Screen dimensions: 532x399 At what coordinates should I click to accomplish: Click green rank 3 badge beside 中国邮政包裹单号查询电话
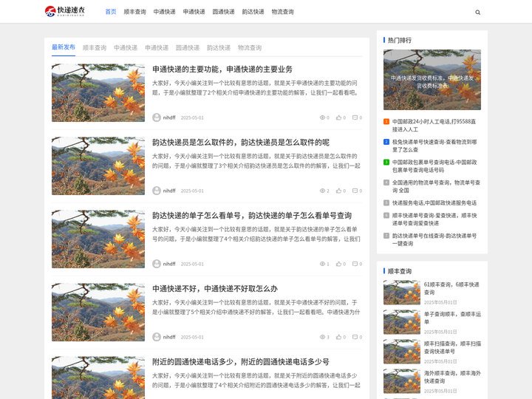point(386,162)
